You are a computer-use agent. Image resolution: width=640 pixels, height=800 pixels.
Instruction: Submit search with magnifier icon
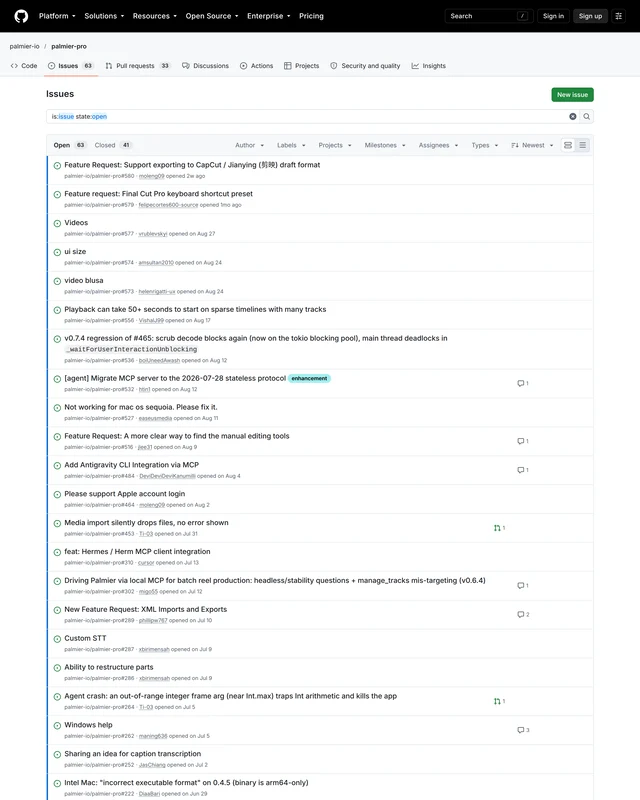click(586, 116)
